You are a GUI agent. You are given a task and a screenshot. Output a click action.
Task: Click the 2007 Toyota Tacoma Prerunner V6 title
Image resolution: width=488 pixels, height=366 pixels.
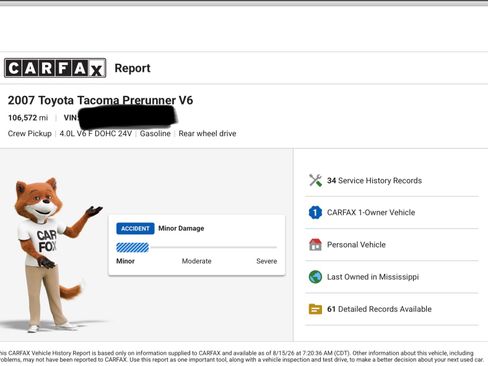100,100
